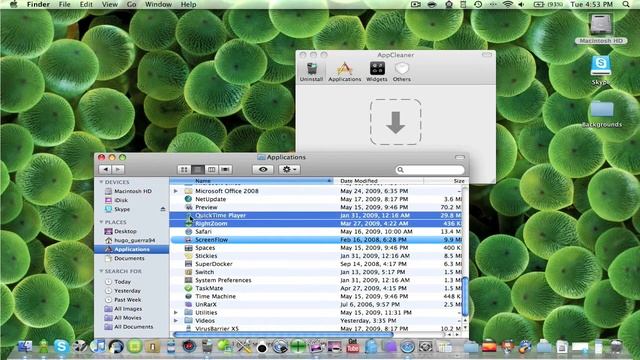Go back in the Finder window
Screen dimensions: 640x360
point(106,169)
